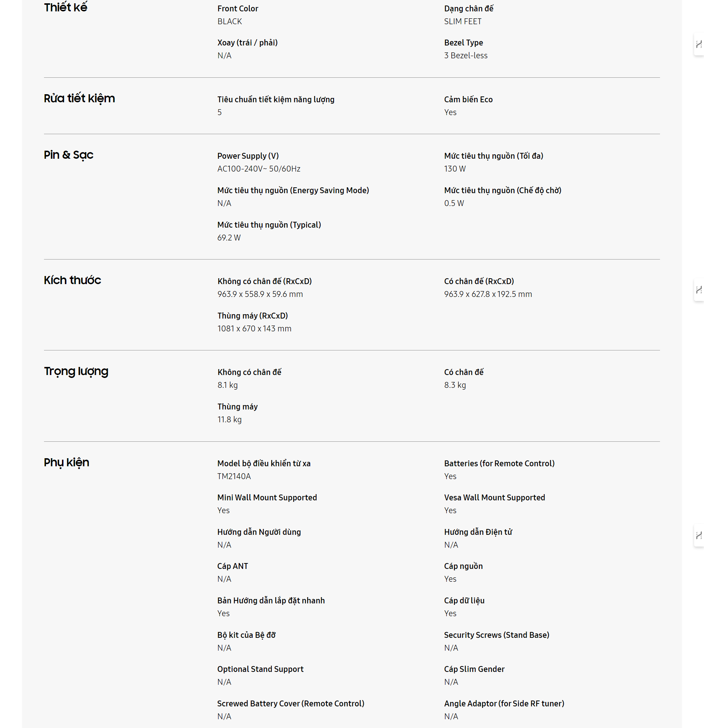The height and width of the screenshot is (728, 704).
Task: Click the Cảm biến Eco label
Action: click(468, 100)
